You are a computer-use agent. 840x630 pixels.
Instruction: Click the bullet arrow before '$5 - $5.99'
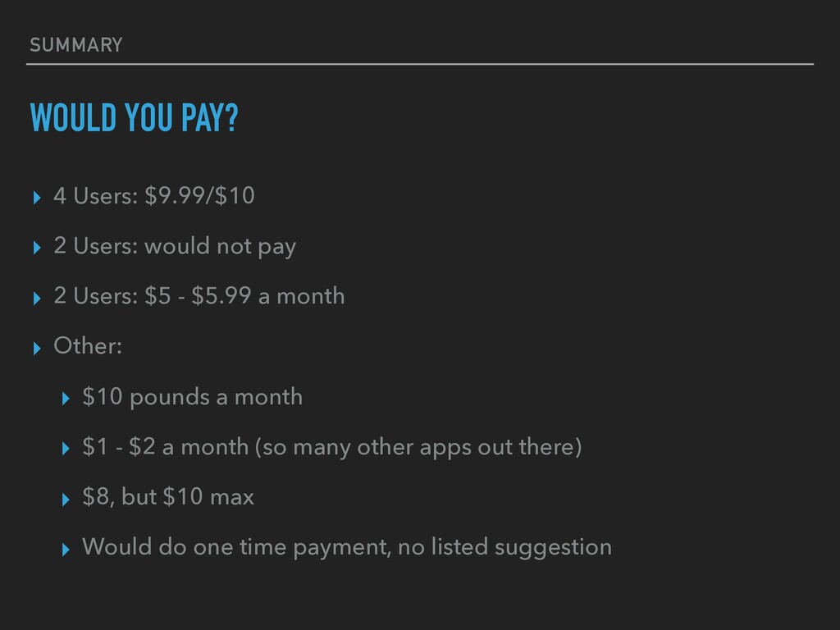[x=37, y=298]
